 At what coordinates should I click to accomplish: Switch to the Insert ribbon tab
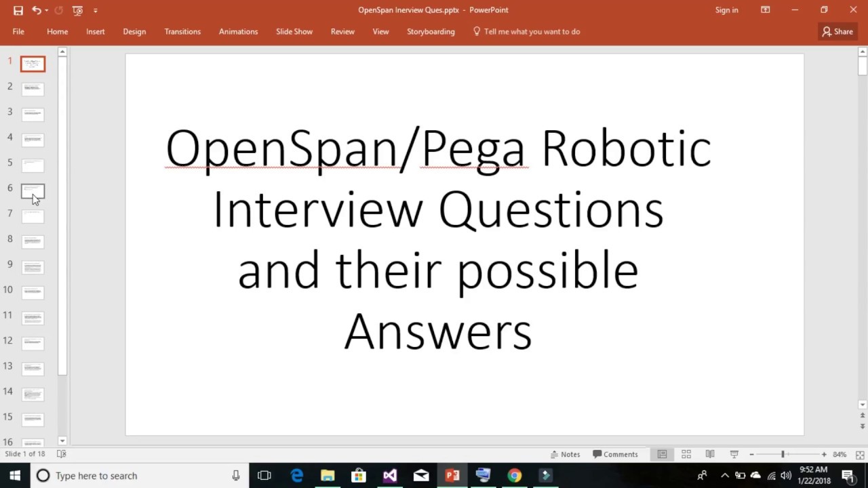(95, 31)
